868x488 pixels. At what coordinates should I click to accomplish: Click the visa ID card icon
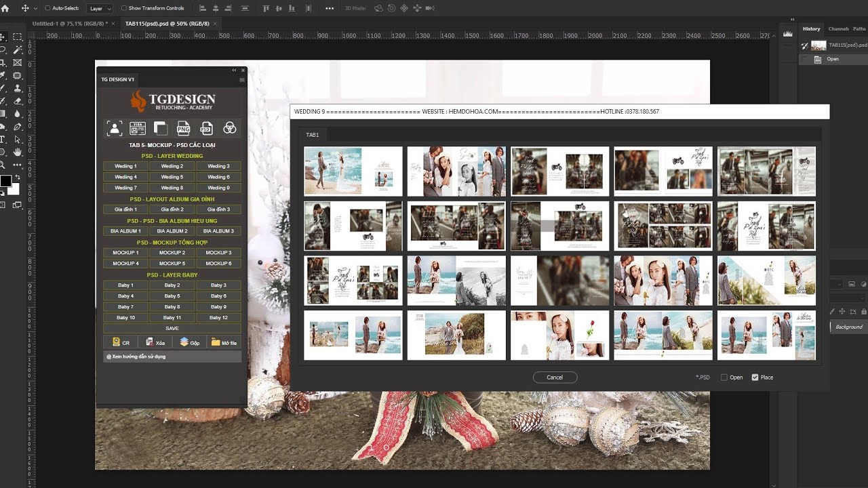click(x=138, y=128)
